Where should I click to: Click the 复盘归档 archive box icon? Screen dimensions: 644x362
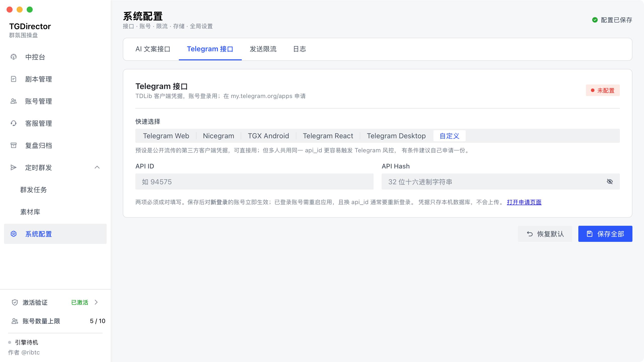click(14, 146)
